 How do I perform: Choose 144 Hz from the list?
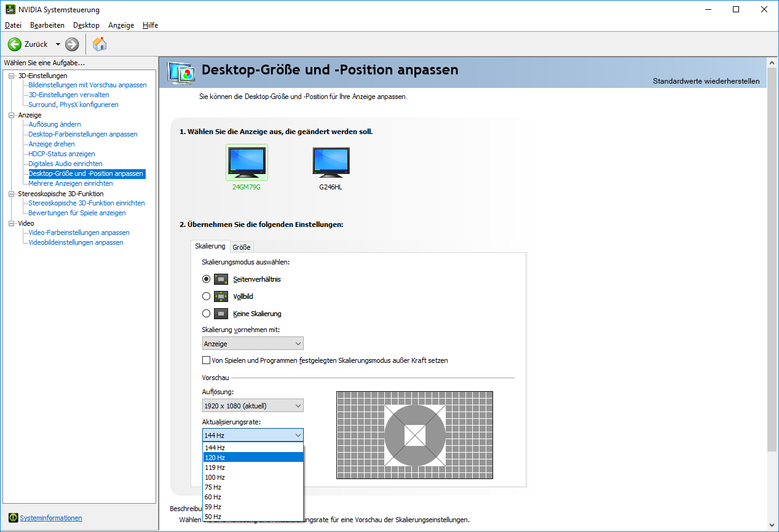253,448
